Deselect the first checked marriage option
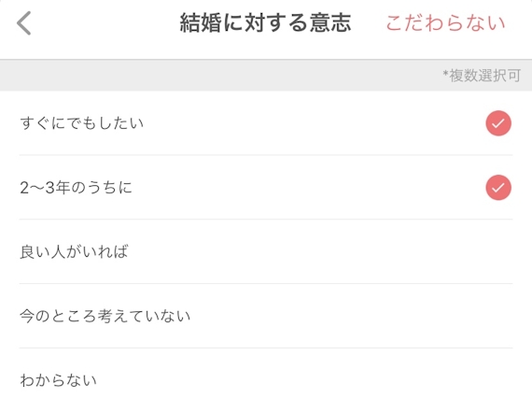This screenshot has height=412, width=532. [498, 123]
